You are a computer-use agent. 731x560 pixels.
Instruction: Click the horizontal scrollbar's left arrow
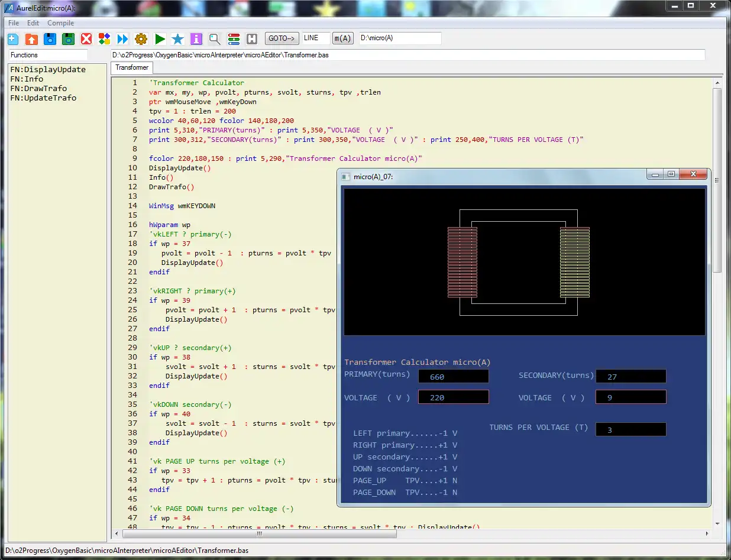(x=116, y=533)
